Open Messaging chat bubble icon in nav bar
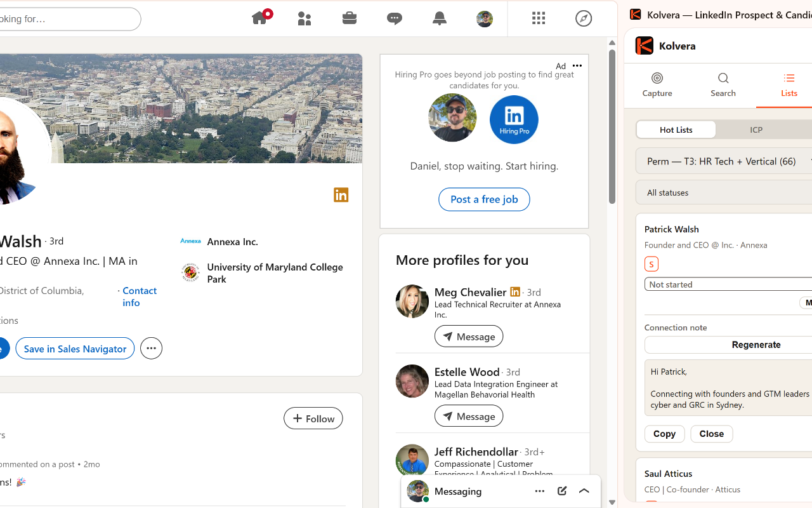This screenshot has width=812, height=508. [x=395, y=18]
